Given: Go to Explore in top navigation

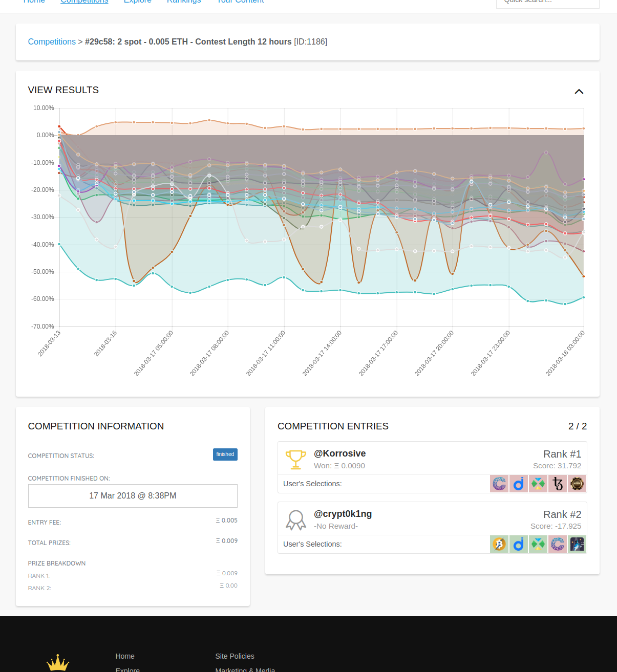Looking at the screenshot, I should click(x=138, y=2).
